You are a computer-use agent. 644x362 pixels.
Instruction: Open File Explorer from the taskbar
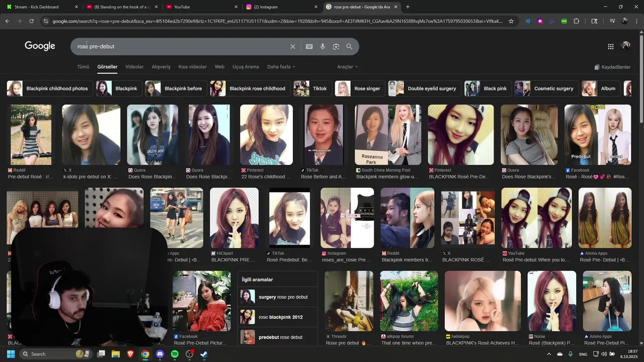[115, 354]
